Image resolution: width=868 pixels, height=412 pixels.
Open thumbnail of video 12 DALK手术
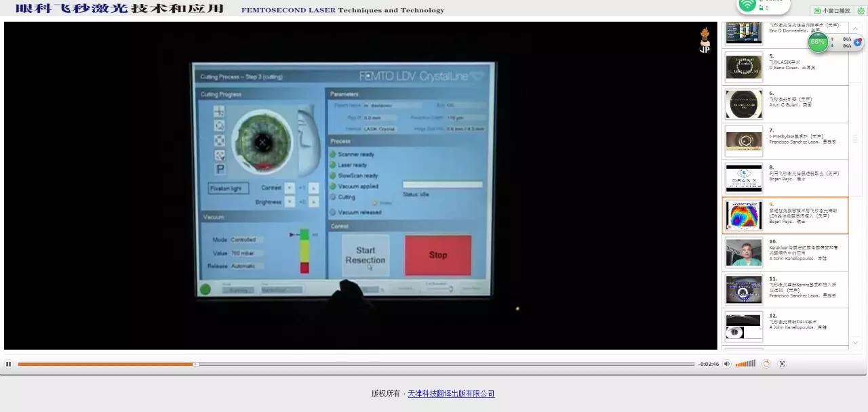(x=744, y=327)
